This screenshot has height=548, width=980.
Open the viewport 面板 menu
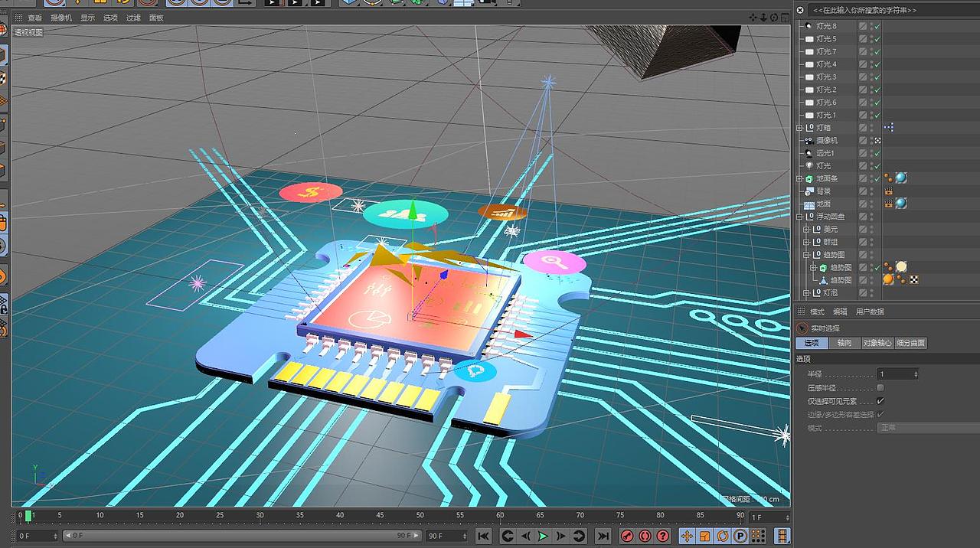point(156,18)
